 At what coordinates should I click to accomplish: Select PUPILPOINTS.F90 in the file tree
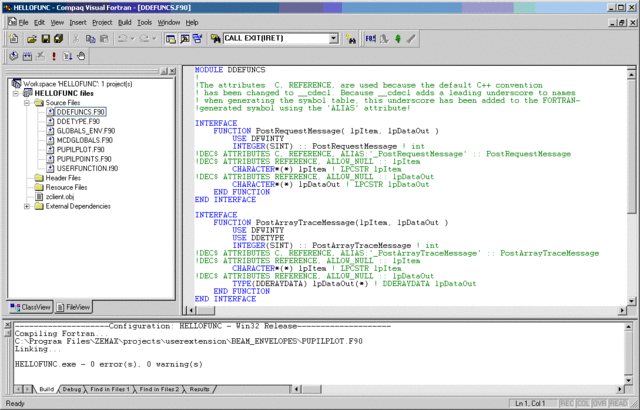point(84,159)
